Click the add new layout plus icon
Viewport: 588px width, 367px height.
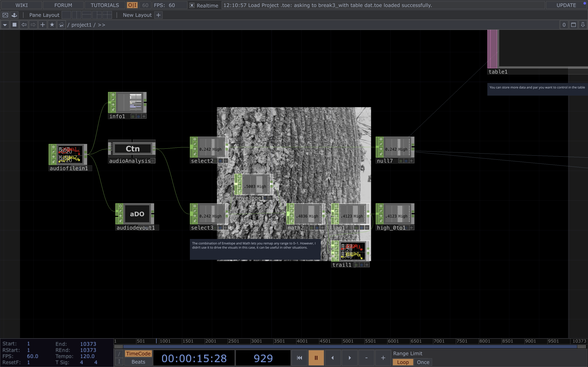158,15
